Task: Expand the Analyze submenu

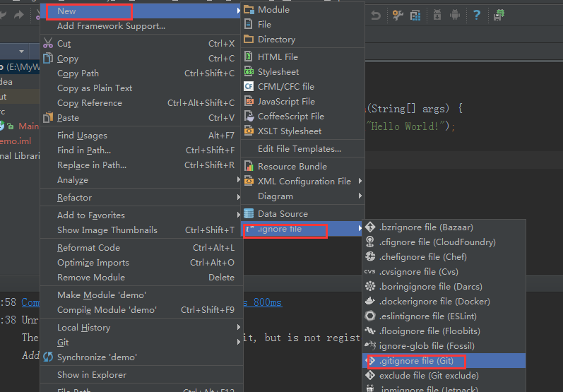Action: coord(72,180)
